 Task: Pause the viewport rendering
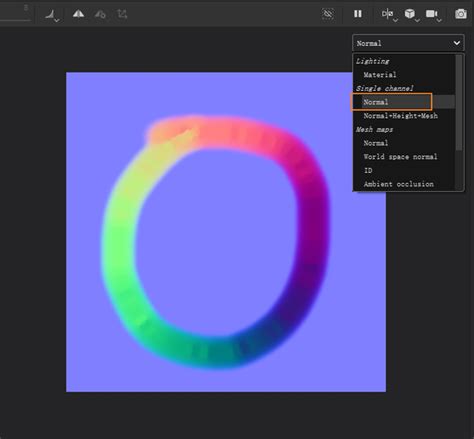point(358,14)
